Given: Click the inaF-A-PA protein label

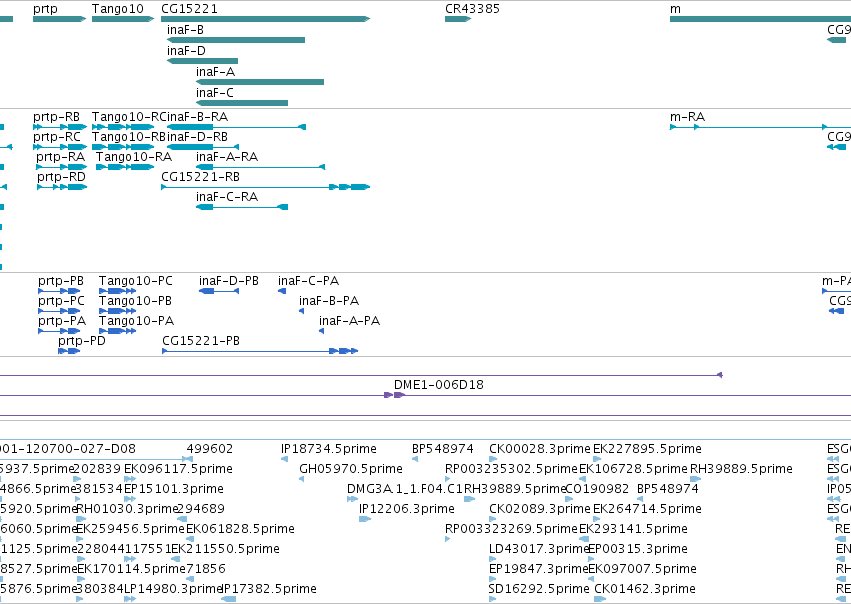Looking at the screenshot, I should pos(350,321).
